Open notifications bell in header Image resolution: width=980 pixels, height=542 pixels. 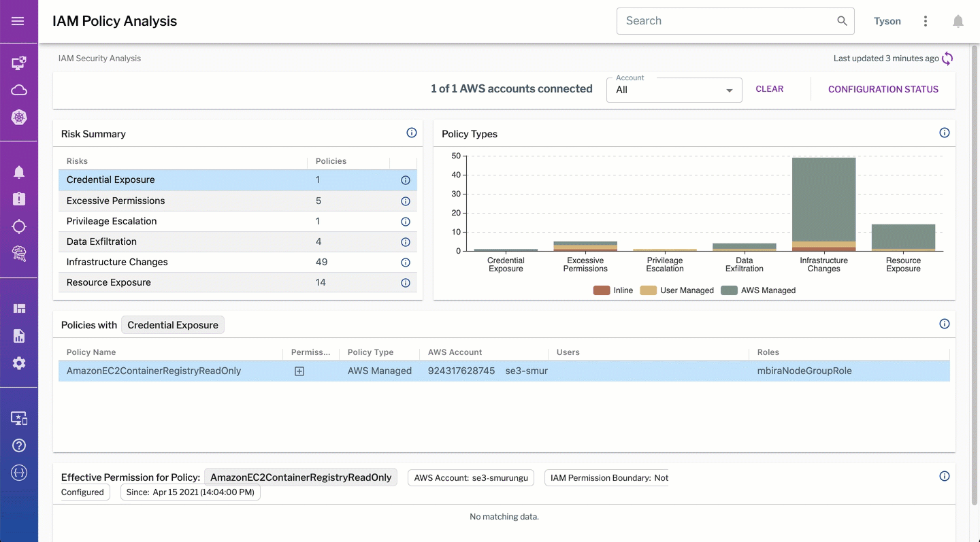[958, 21]
